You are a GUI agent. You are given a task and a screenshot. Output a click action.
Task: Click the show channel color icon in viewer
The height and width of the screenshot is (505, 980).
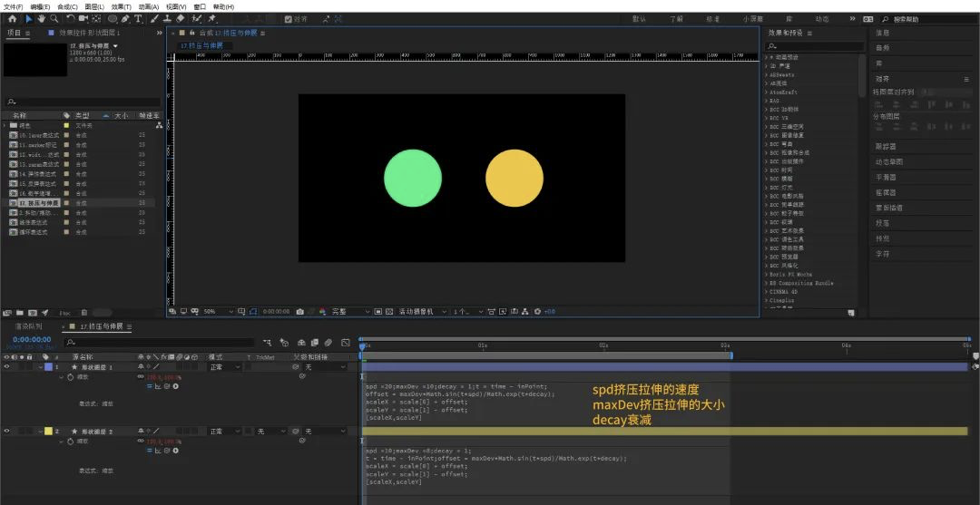[x=323, y=311]
